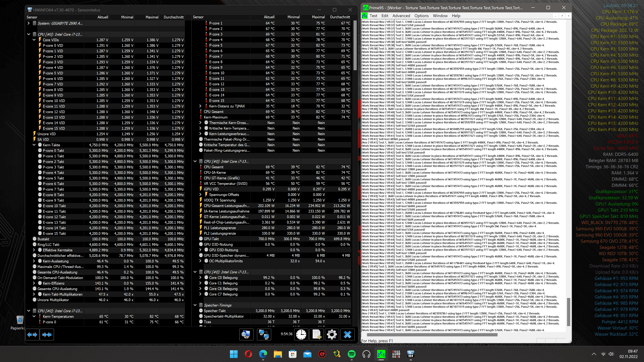The image size is (644, 362).
Task: Collapse the Kern-Takte group
Action: [34, 145]
